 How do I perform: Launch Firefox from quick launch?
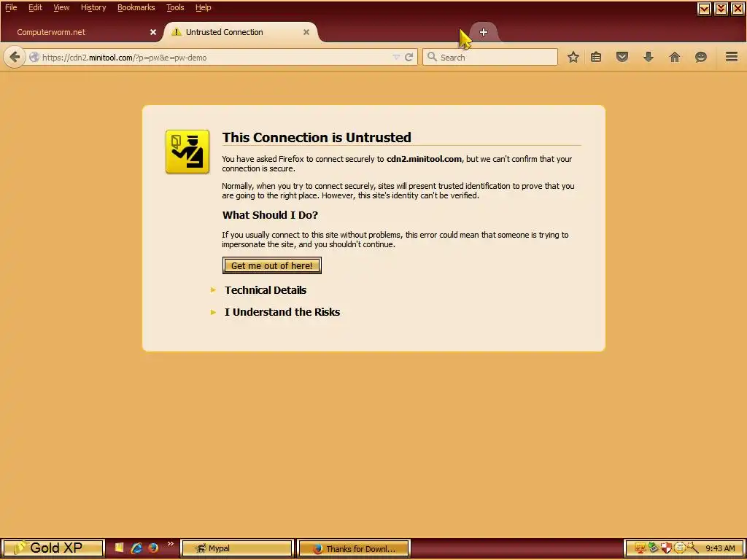click(153, 548)
